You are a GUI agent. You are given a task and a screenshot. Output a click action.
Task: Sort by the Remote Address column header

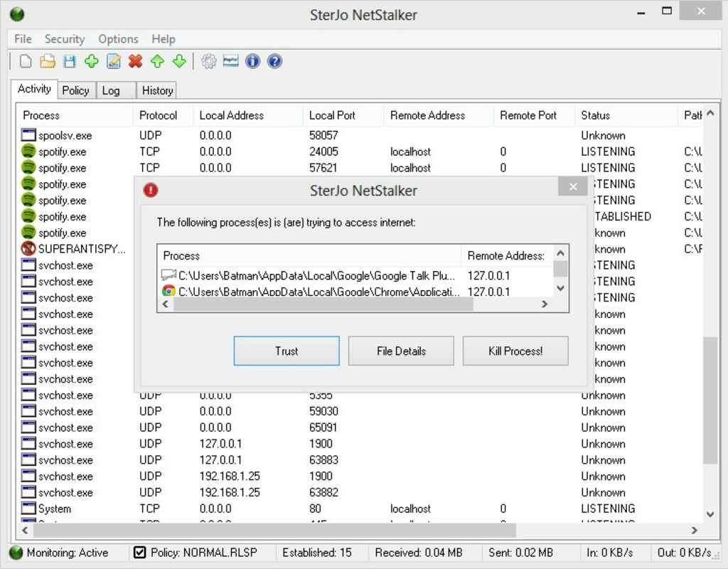(438, 115)
